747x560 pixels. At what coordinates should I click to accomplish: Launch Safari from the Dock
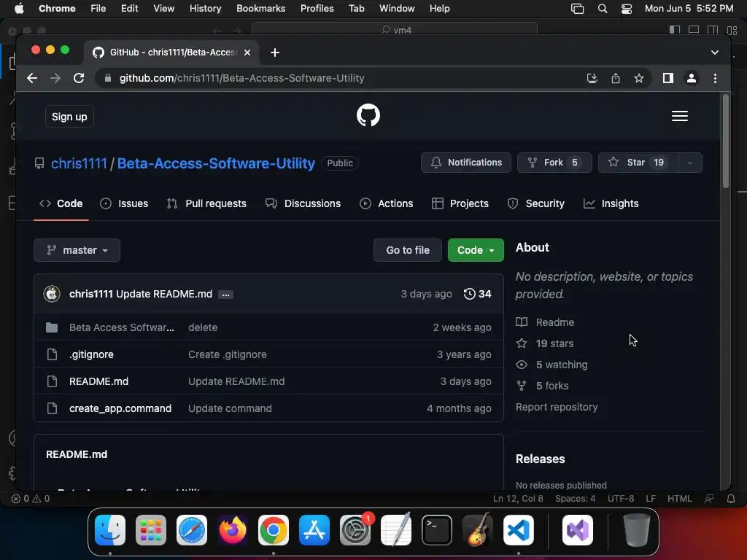coord(192,530)
